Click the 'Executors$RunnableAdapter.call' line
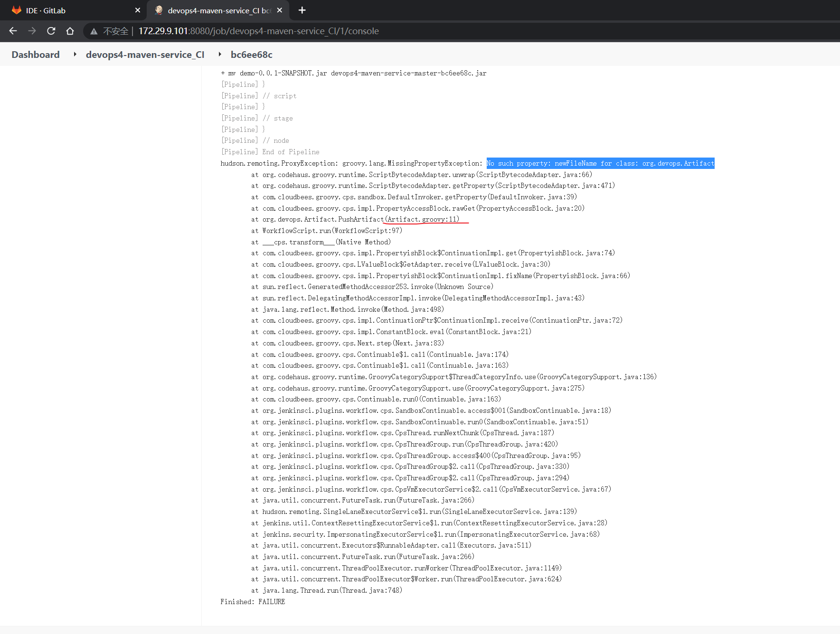Screen dimensions: 840x634 pos(391,545)
